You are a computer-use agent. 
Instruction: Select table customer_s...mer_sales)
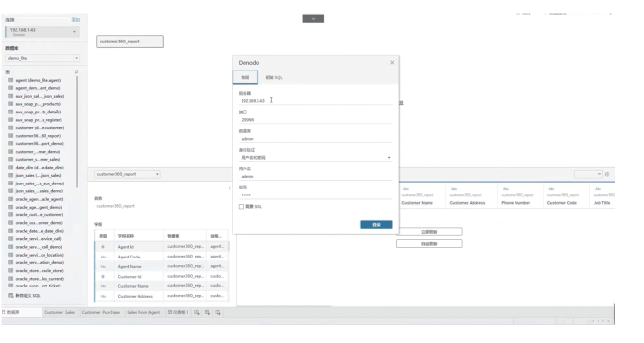click(38, 159)
